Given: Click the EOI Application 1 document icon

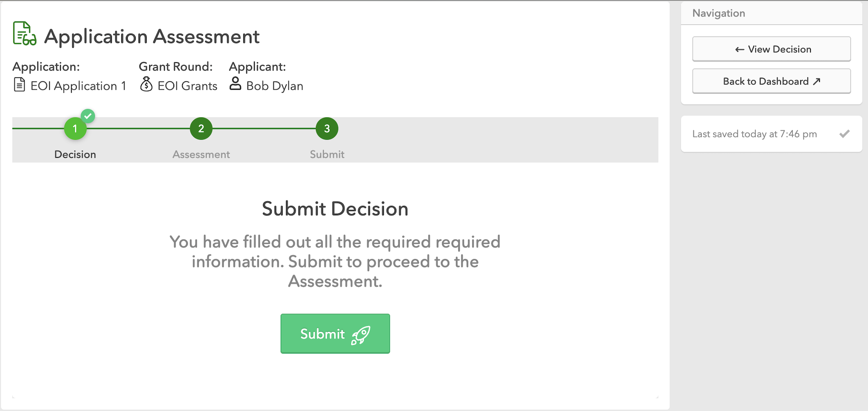Looking at the screenshot, I should pyautogui.click(x=19, y=85).
